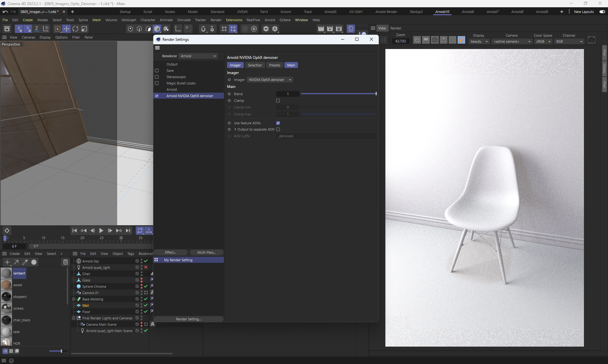This screenshot has width=608, height=364.
Task: Open the Imager NVIDIA OptiX denoiser dropdown
Action: (x=270, y=80)
